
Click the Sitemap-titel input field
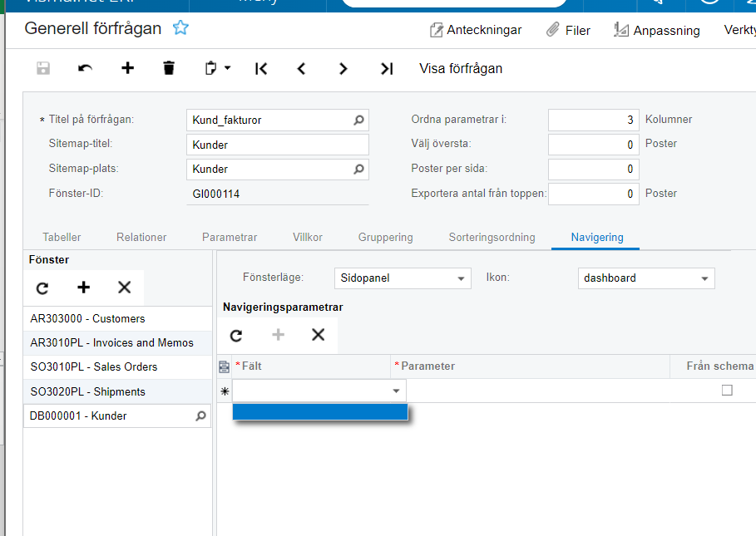278,145
